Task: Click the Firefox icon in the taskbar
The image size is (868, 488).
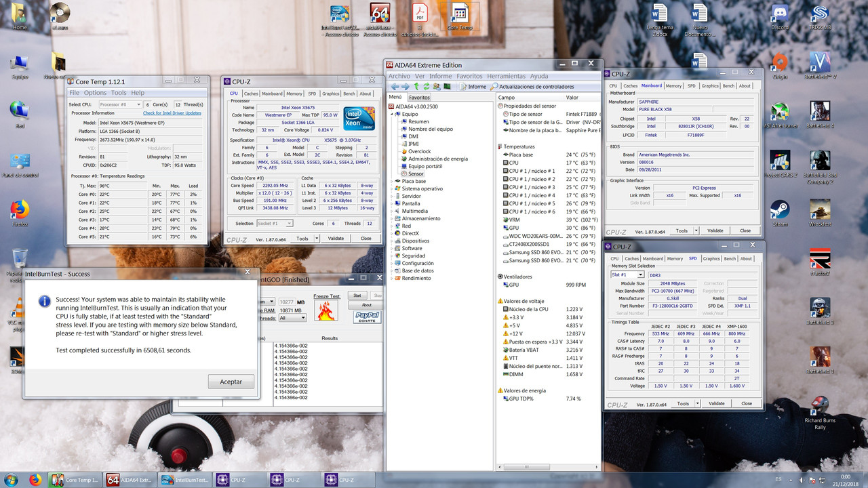Action: coord(35,480)
